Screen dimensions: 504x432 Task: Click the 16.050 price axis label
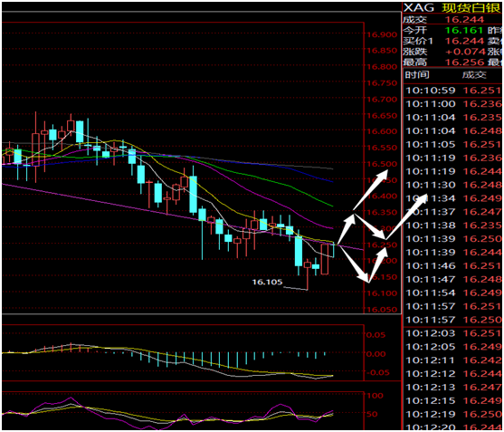(382, 310)
